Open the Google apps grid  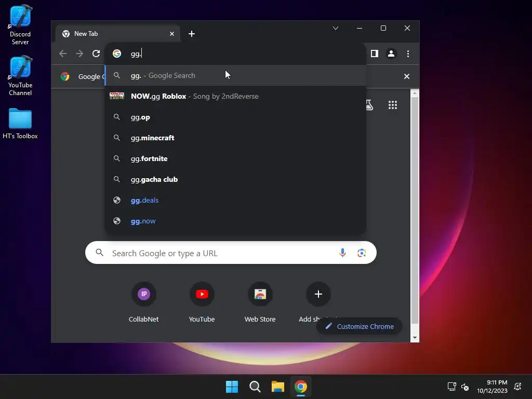(393, 105)
